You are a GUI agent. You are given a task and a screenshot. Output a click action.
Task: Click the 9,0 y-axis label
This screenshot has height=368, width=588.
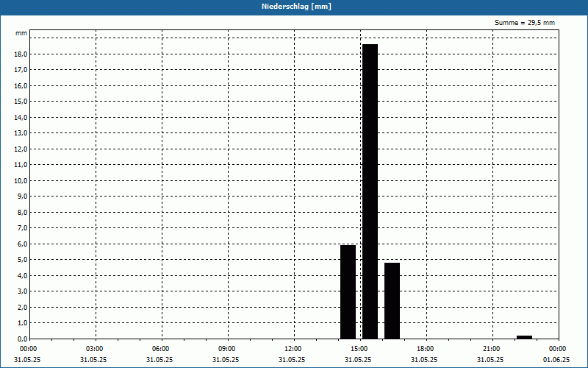coord(22,197)
